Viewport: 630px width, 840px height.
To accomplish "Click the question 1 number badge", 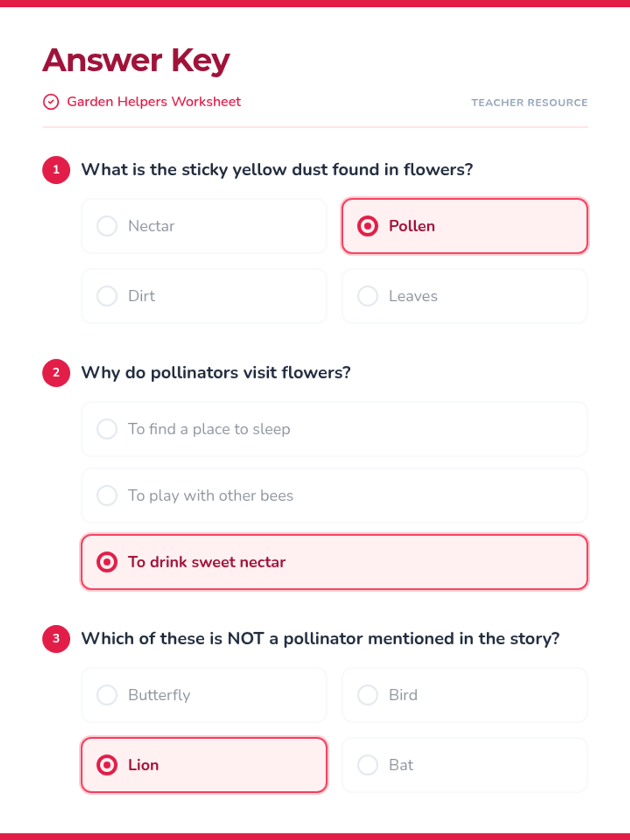I will (56, 170).
